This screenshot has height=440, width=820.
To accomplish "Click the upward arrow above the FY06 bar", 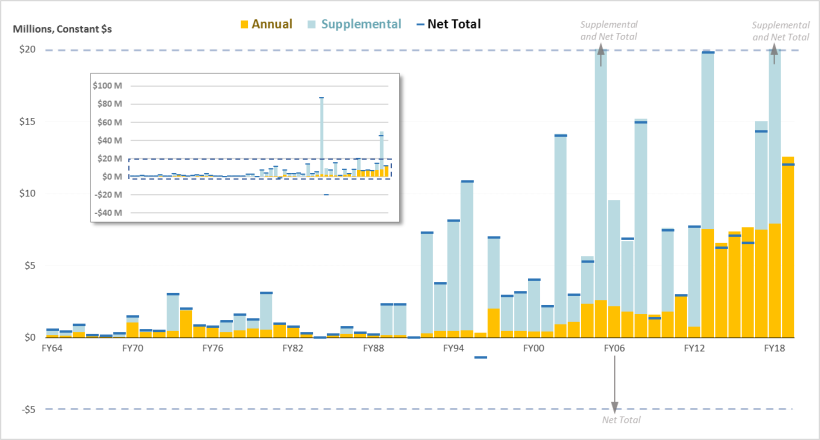I will (x=601, y=55).
